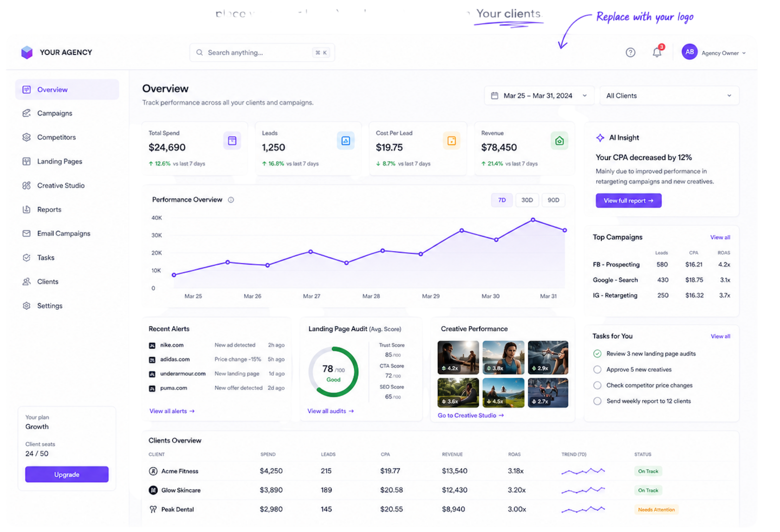Click the adidas.com alert icon

[152, 360]
